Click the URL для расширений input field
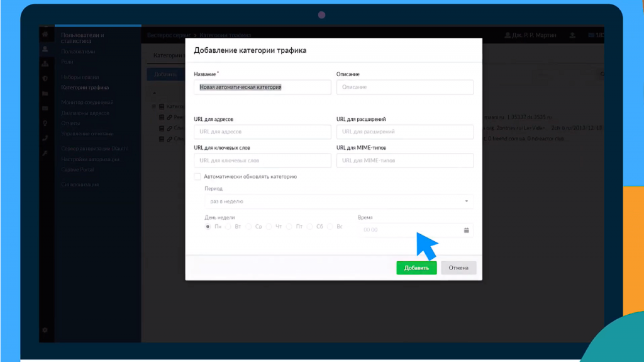The height and width of the screenshot is (362, 644). tap(405, 132)
